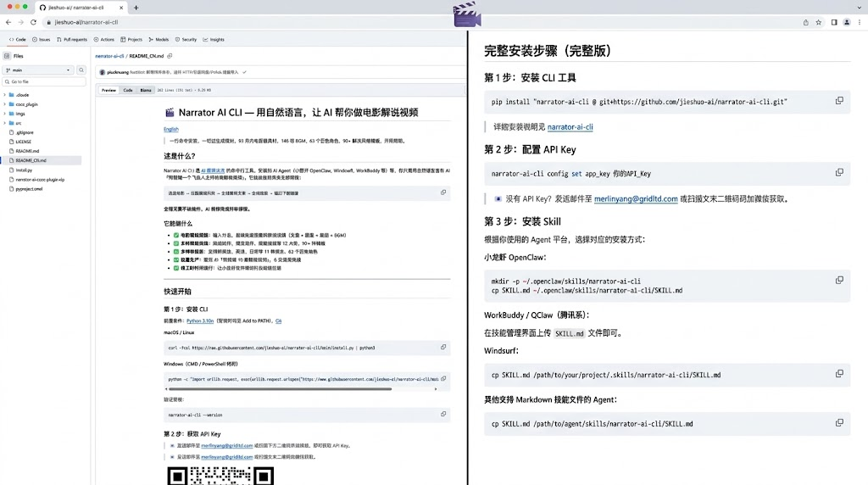Copy the Windsurf cp SKILL.md command

click(x=839, y=374)
